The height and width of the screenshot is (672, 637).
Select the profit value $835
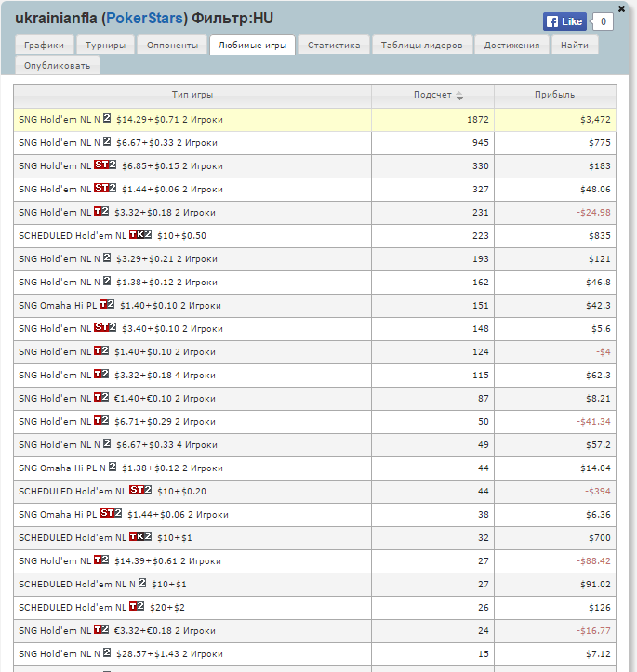(599, 236)
